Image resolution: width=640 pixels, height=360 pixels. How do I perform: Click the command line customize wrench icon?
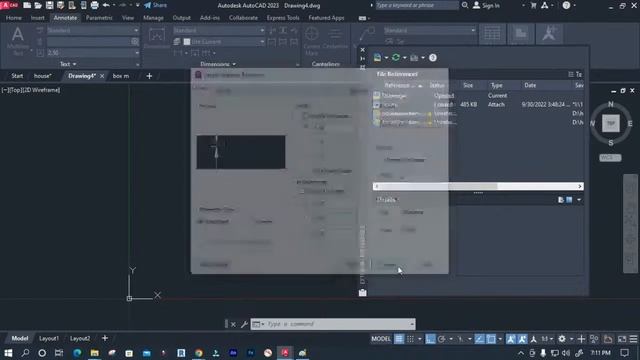[x=244, y=324]
